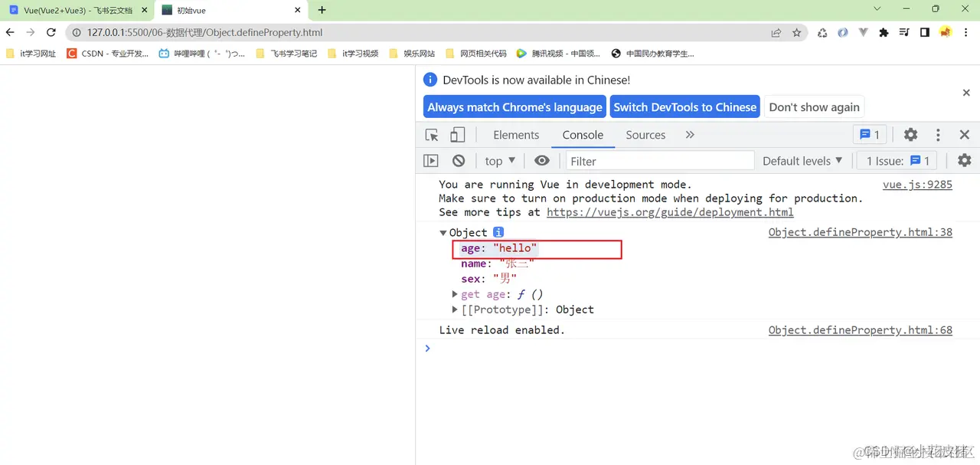Click the blue swirl extension icon
This screenshot has height=465, width=980.
click(843, 33)
